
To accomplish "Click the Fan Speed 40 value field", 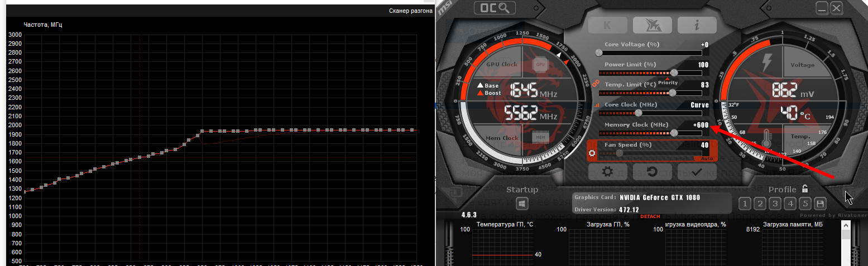I will pyautogui.click(x=705, y=145).
